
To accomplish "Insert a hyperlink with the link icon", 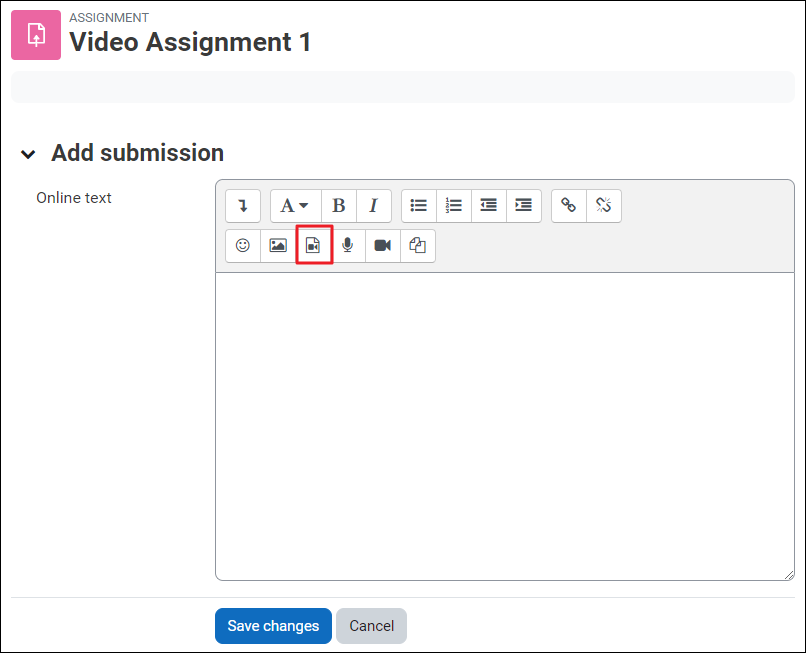I will [x=568, y=205].
